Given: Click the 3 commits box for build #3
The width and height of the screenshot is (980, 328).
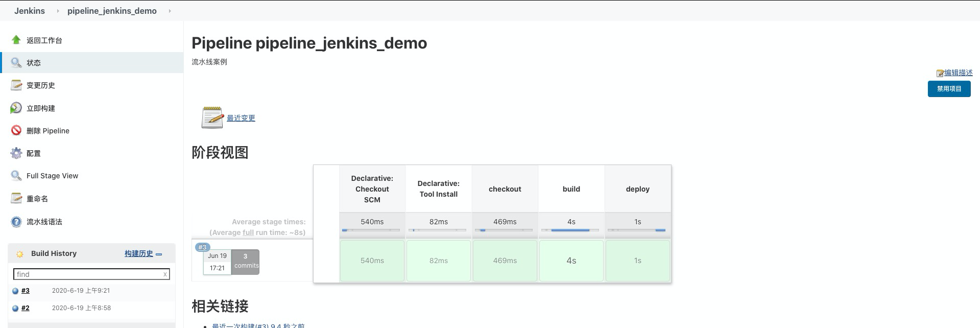Looking at the screenshot, I should [245, 262].
